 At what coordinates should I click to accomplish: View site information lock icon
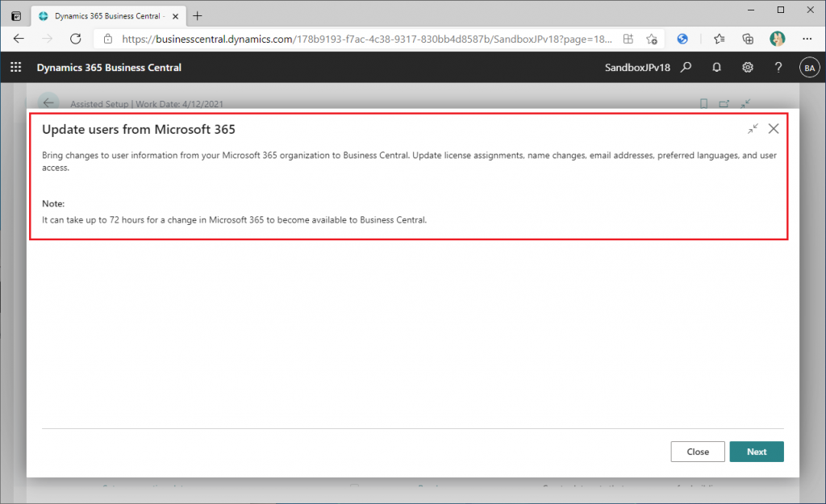coord(108,39)
